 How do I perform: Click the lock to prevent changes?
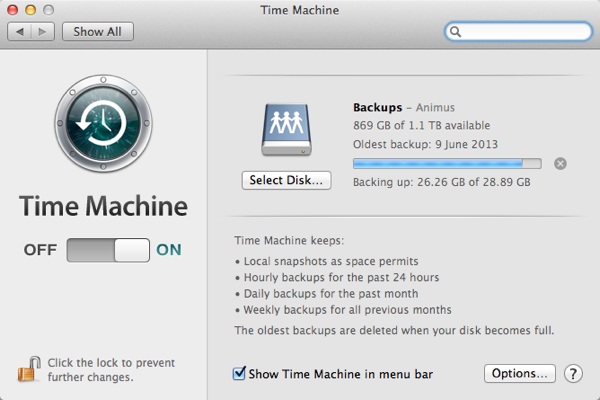click(x=27, y=369)
